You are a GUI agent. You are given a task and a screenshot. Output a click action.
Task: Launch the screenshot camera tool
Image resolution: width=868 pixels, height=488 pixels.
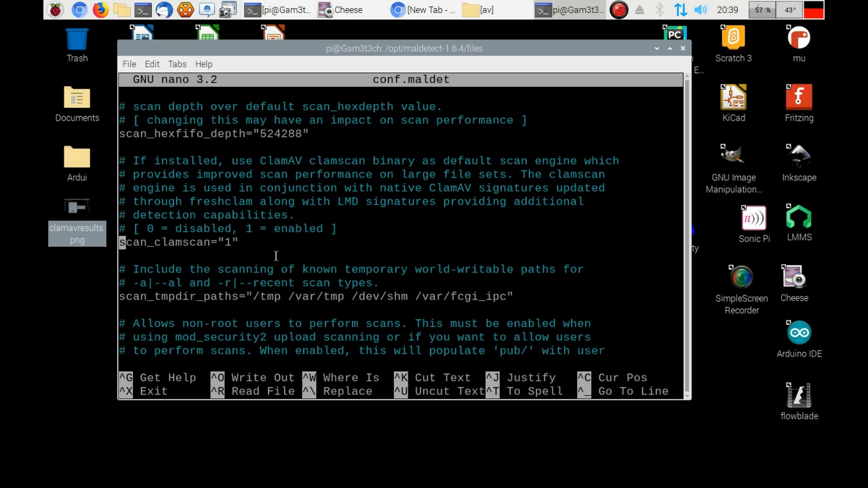[228, 10]
